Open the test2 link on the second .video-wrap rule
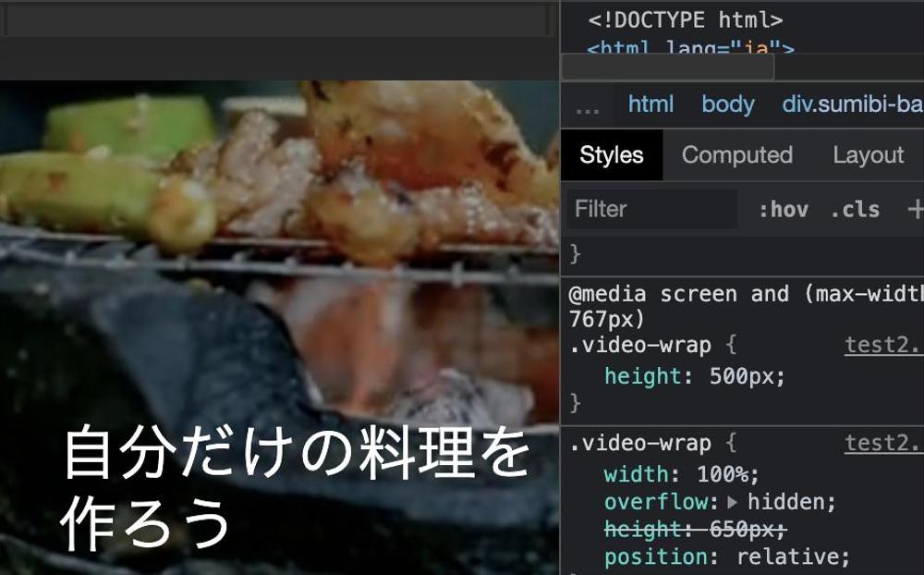 [881, 443]
